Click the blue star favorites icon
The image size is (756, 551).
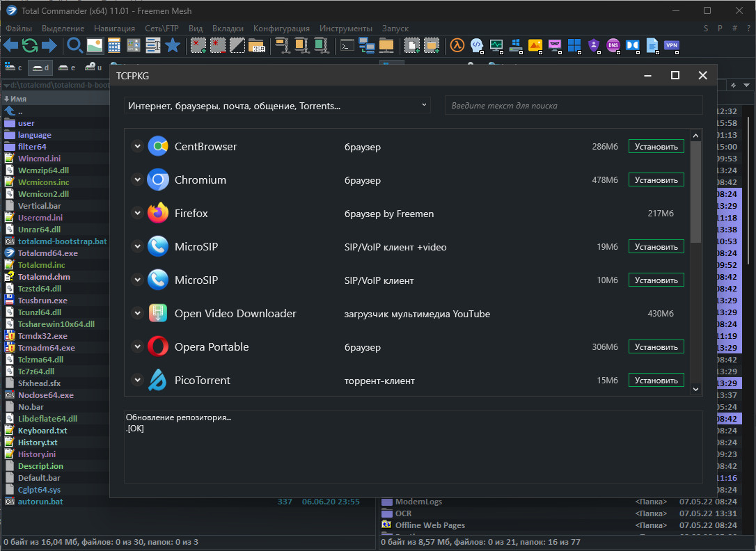point(172,46)
